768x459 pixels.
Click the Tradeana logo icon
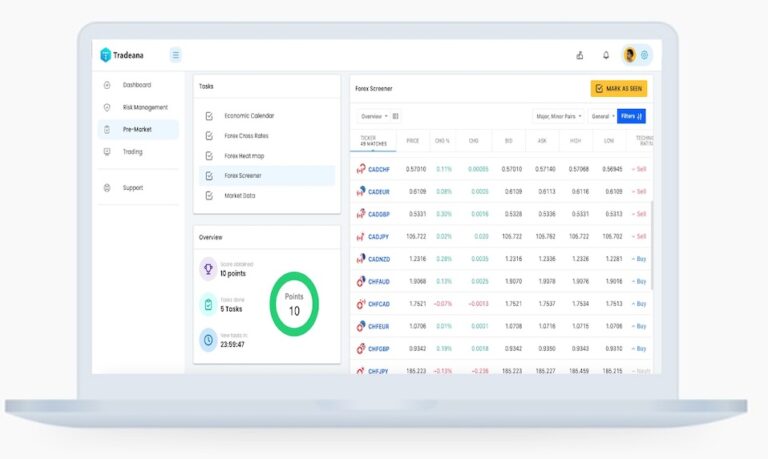coord(106,55)
